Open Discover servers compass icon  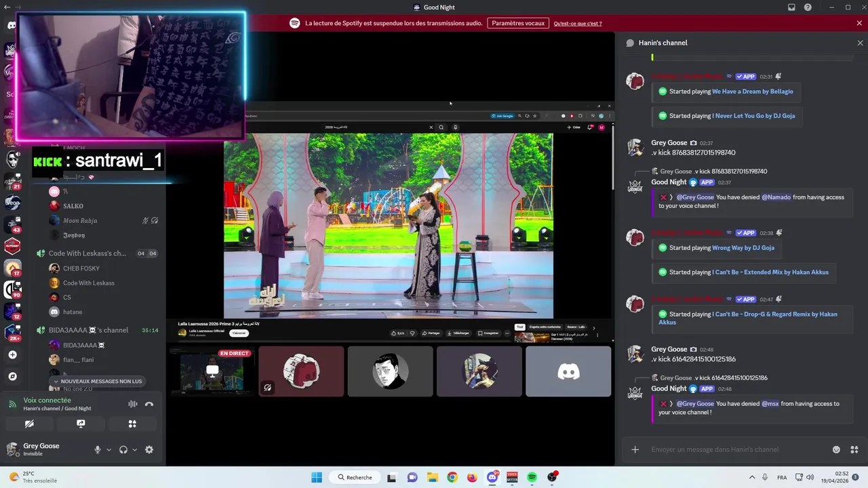point(12,376)
